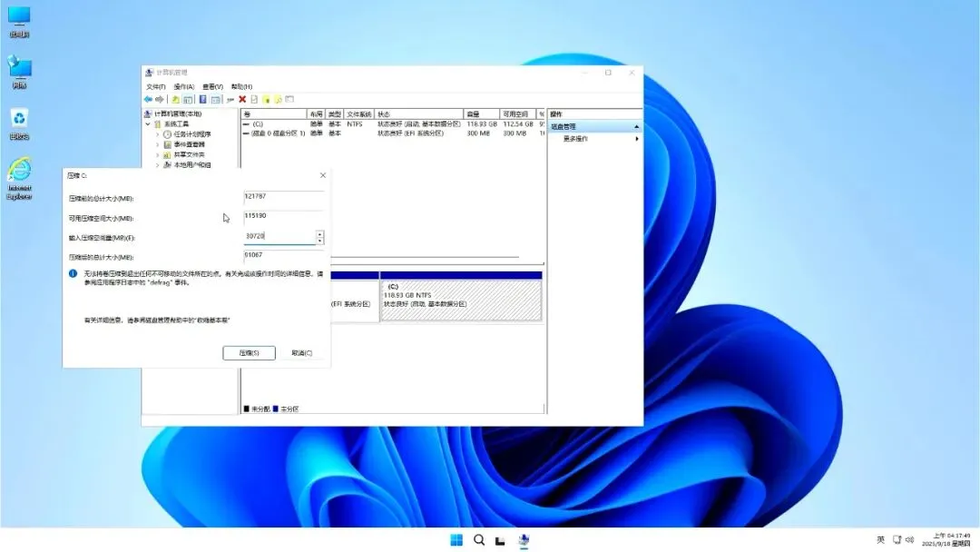Image resolution: width=980 pixels, height=552 pixels.
Task: Click the yellow folder toolbar icon
Action: (266, 99)
